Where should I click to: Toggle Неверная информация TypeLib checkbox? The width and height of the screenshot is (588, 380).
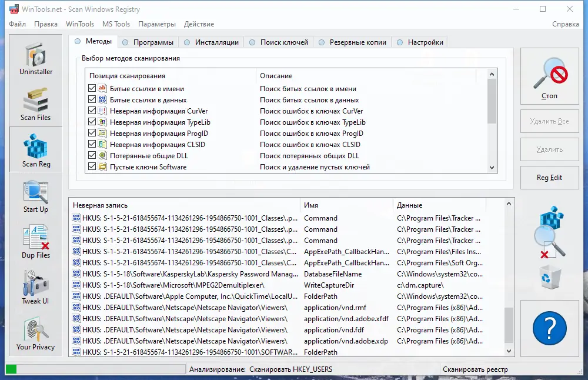[92, 122]
